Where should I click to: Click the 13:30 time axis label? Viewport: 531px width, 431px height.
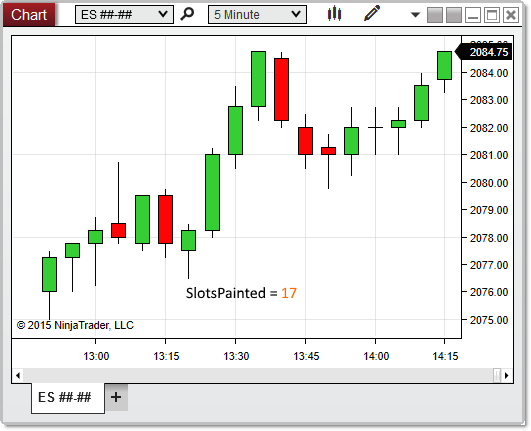pyautogui.click(x=236, y=356)
